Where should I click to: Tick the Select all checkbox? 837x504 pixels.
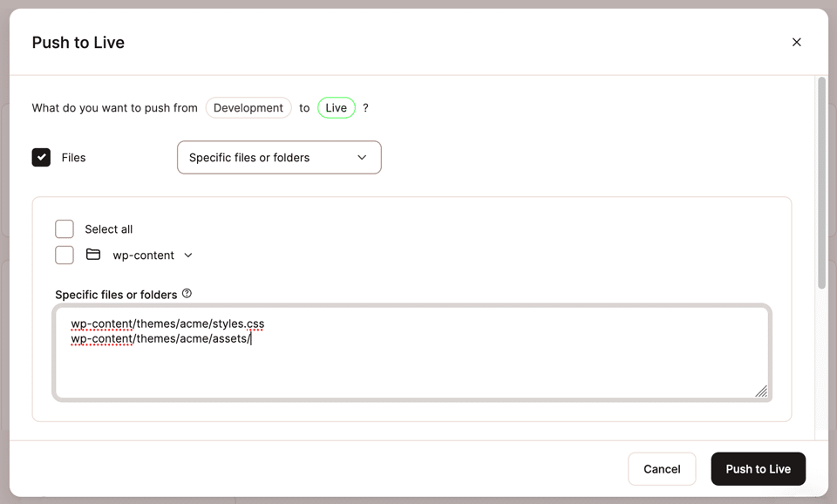click(x=65, y=228)
